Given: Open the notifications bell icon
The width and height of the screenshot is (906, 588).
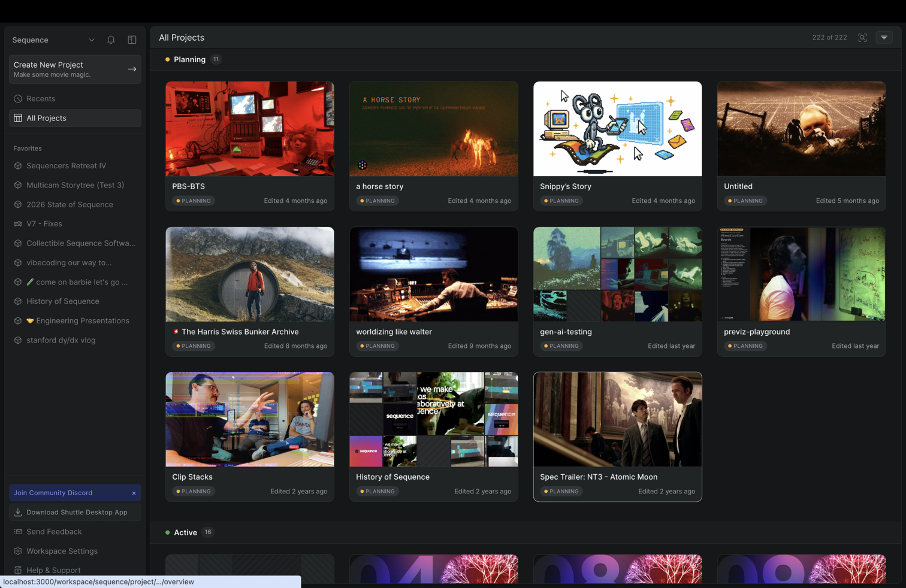Looking at the screenshot, I should [111, 40].
